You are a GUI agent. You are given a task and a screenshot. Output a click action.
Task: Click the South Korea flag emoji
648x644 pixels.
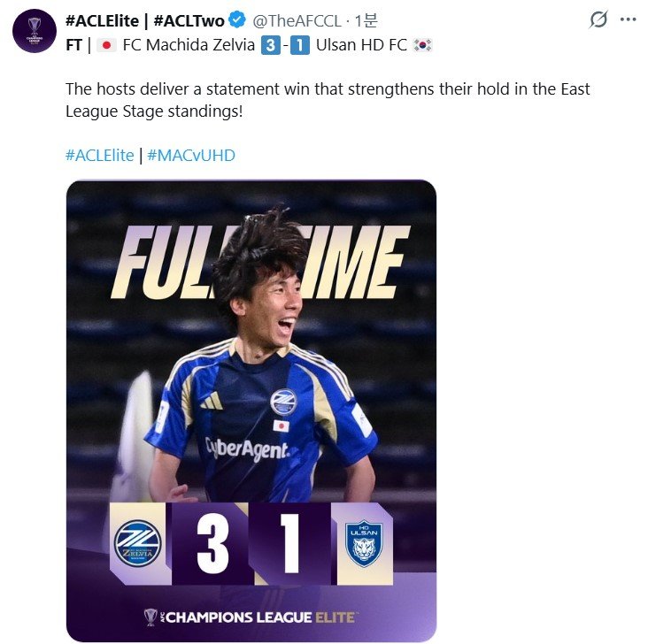tap(423, 45)
